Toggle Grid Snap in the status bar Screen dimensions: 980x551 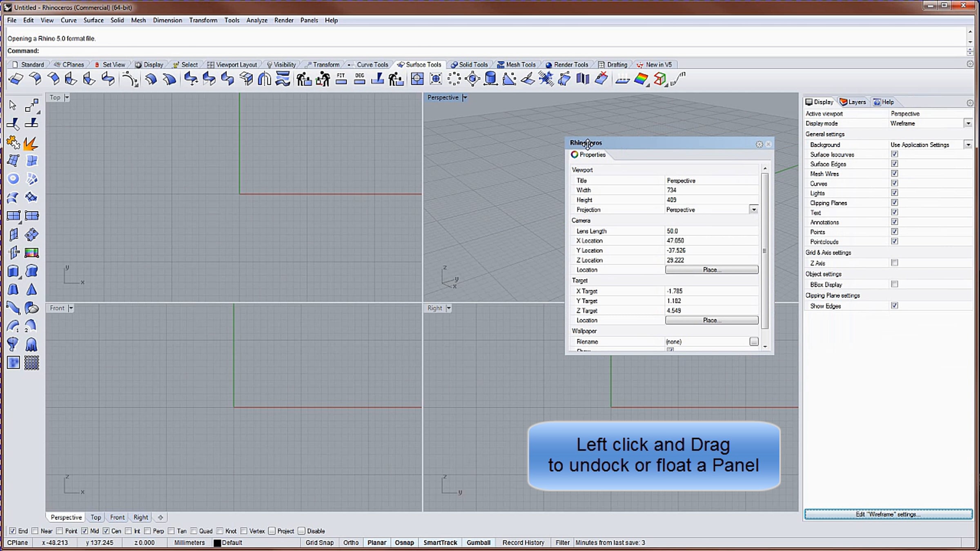coord(320,543)
